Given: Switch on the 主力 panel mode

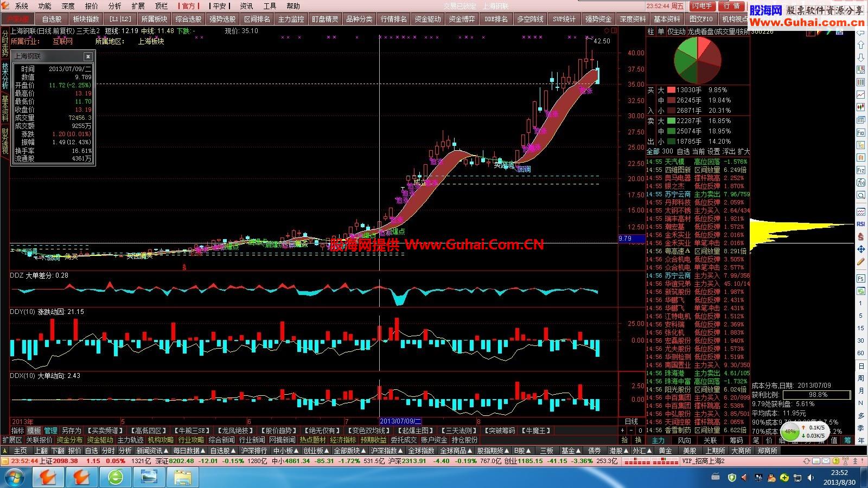Looking at the screenshot, I should pyautogui.click(x=658, y=440).
